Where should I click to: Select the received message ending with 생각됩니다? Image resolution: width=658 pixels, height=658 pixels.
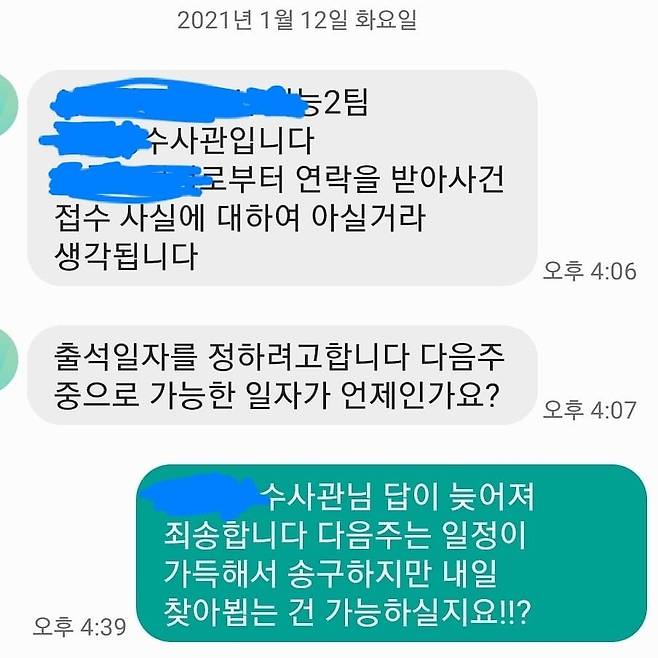click(282, 178)
